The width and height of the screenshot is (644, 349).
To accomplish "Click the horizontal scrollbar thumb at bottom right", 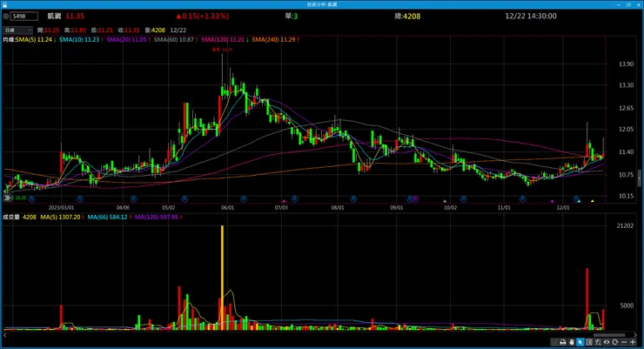I will coord(610,335).
